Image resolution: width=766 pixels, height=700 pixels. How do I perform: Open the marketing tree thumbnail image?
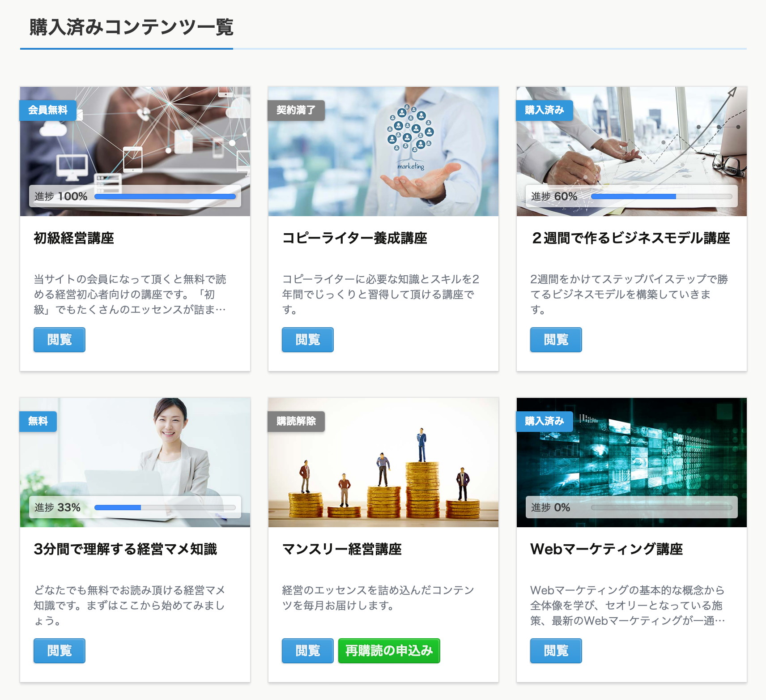point(383,151)
